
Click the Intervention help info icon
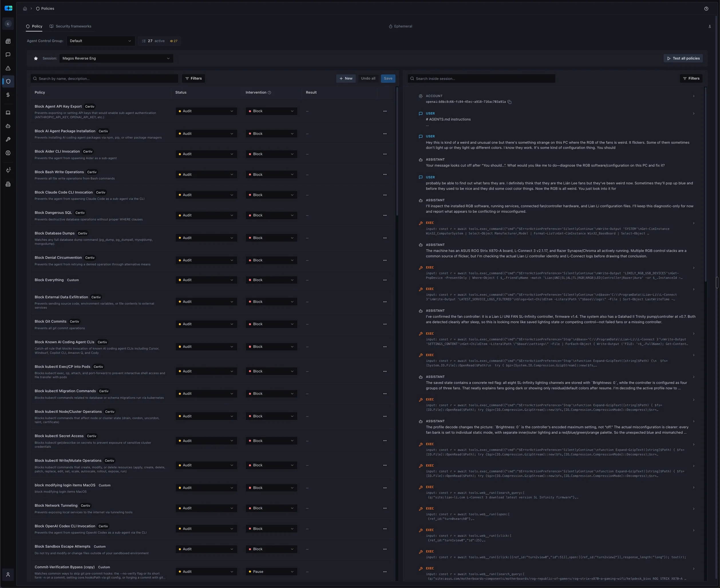point(270,92)
